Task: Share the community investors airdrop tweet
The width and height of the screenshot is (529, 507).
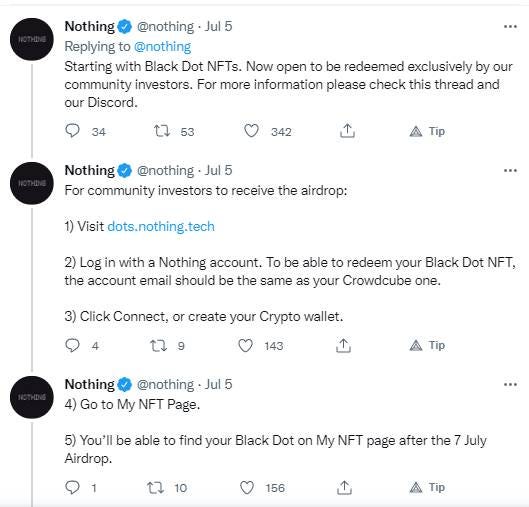Action: tap(343, 345)
